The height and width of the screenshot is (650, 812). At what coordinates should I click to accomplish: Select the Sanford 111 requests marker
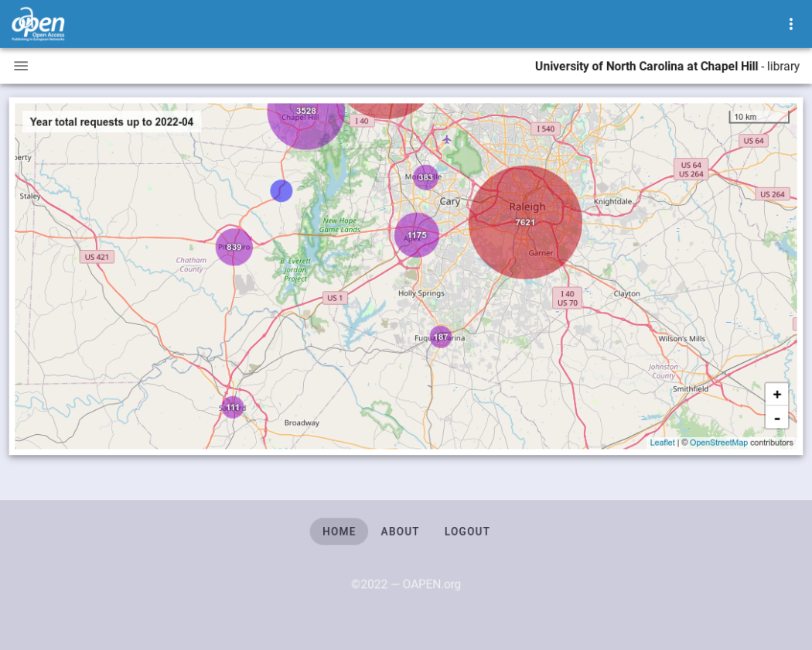(x=233, y=407)
